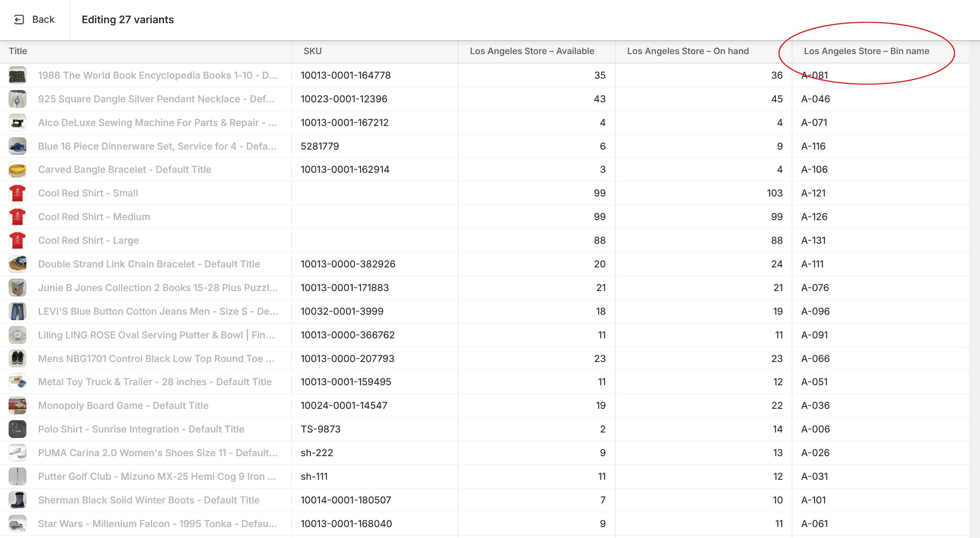Edit Available quantity 88 for Cool Red Shirt Large
The image size is (980, 538).
pos(536,241)
